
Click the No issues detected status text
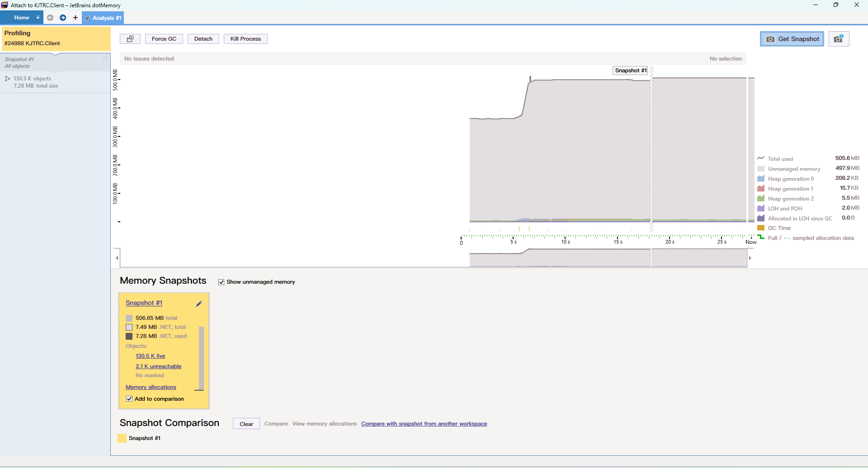click(149, 59)
